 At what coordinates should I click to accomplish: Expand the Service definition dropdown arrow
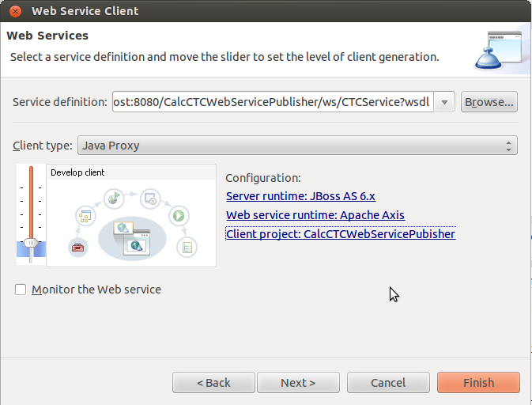click(444, 102)
